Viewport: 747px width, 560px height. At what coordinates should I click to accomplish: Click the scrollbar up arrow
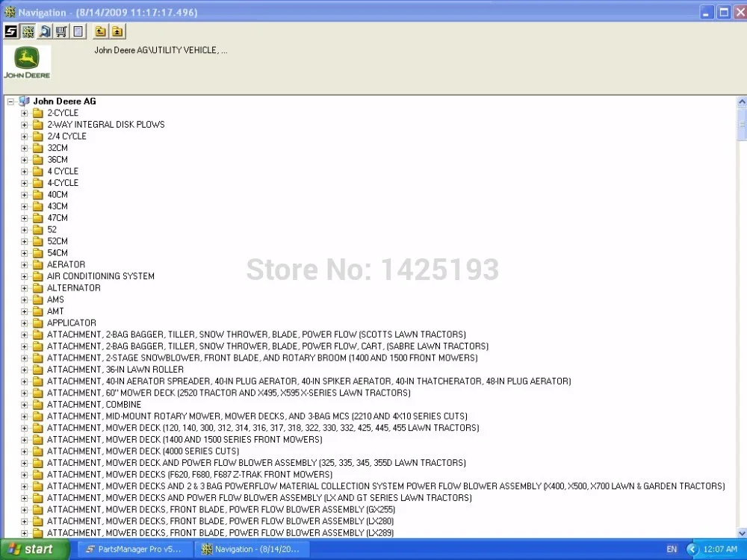pyautogui.click(x=741, y=102)
